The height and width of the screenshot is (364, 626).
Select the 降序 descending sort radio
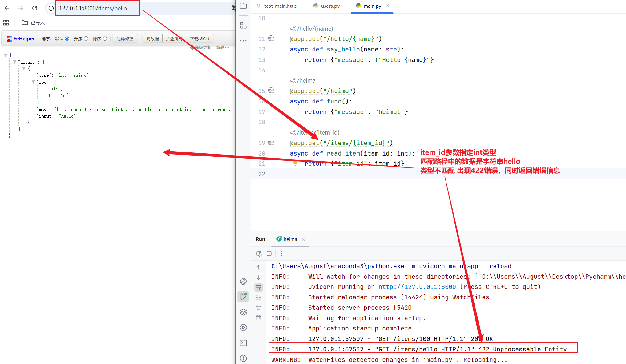pyautogui.click(x=105, y=39)
